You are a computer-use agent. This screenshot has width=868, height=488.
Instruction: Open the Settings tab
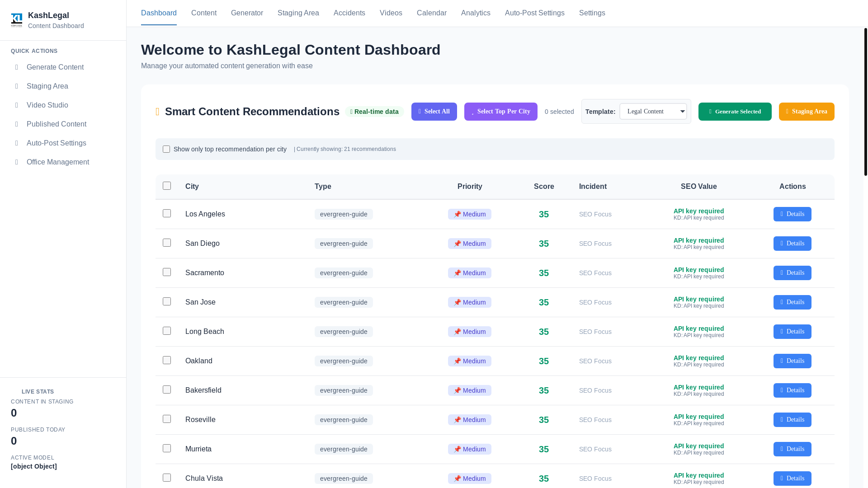coord(592,13)
